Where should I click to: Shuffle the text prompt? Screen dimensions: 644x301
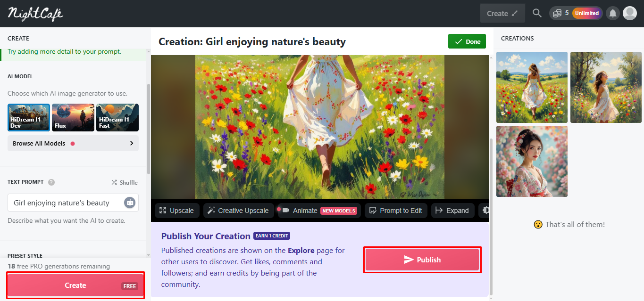click(124, 182)
